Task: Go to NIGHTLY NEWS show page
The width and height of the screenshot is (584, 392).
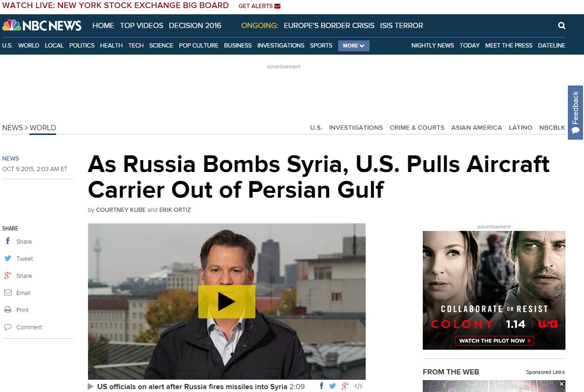Action: click(x=433, y=46)
